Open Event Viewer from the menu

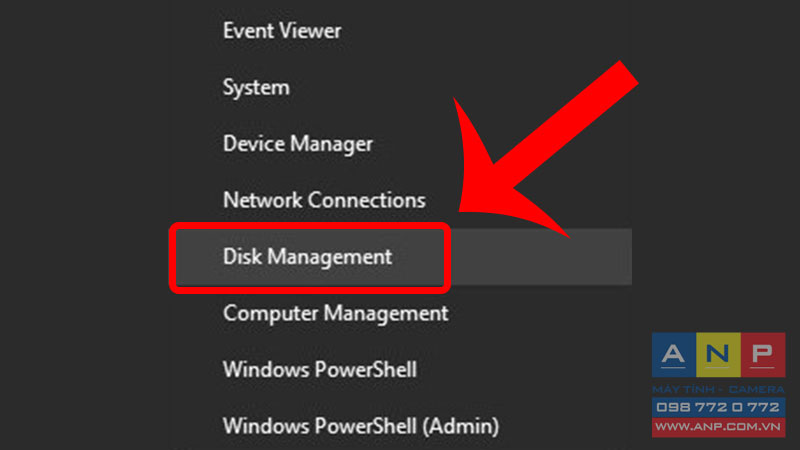(x=282, y=31)
